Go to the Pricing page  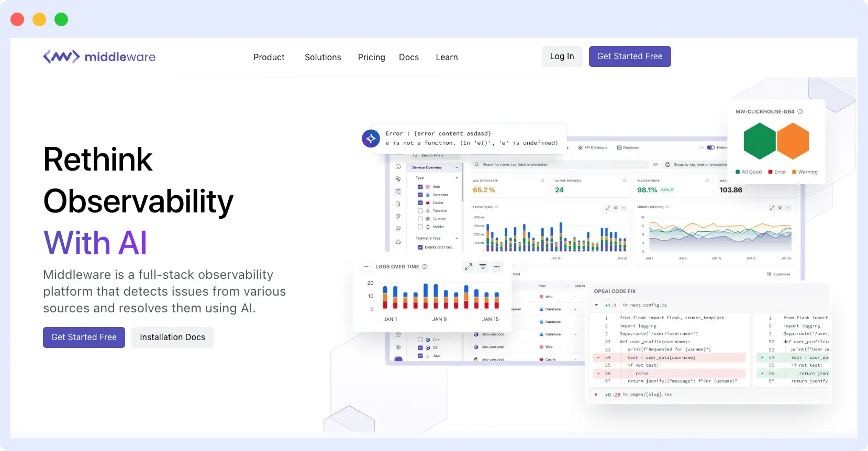coord(372,57)
